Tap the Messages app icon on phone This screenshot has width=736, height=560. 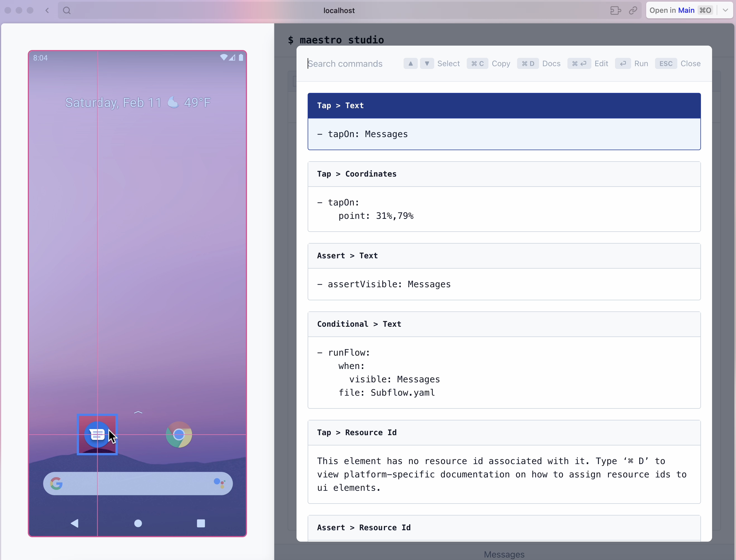coord(97,434)
